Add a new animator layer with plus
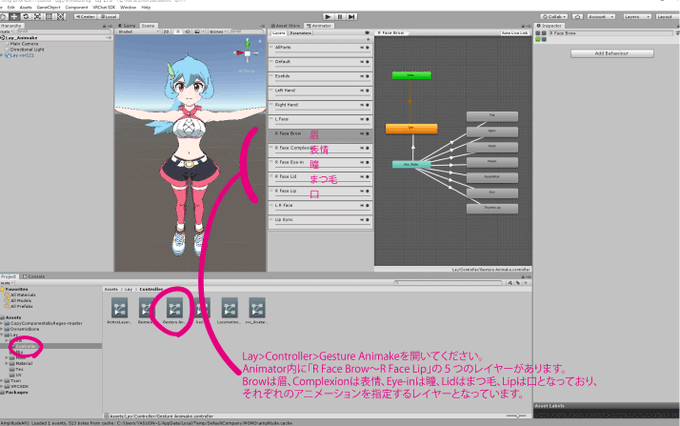The height and width of the screenshot is (426, 680). 368,39
